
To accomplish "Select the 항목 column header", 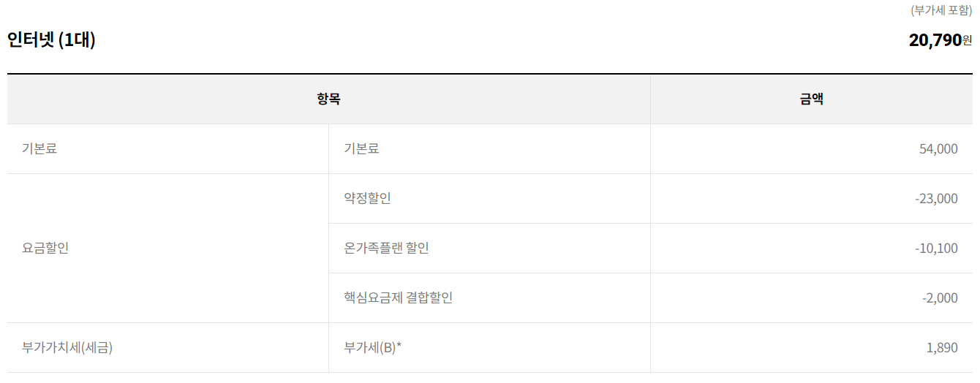I will click(x=328, y=99).
